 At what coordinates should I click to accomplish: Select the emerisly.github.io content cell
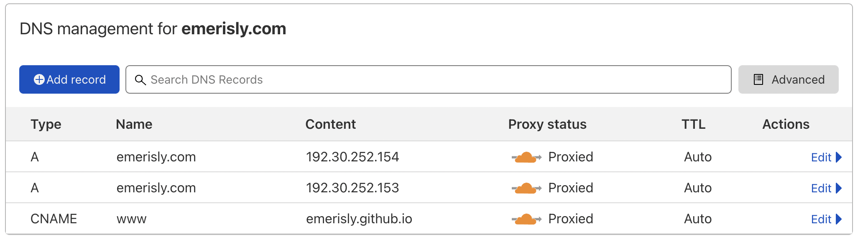coord(359,219)
